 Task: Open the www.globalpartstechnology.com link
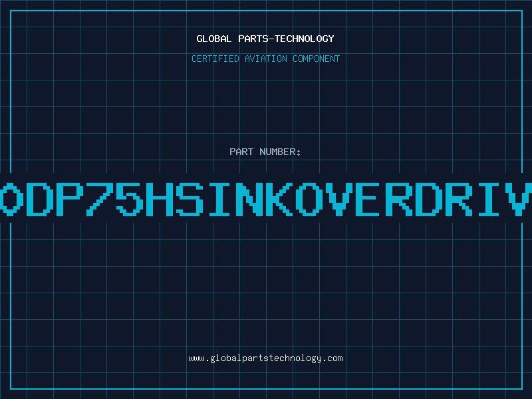click(265, 358)
